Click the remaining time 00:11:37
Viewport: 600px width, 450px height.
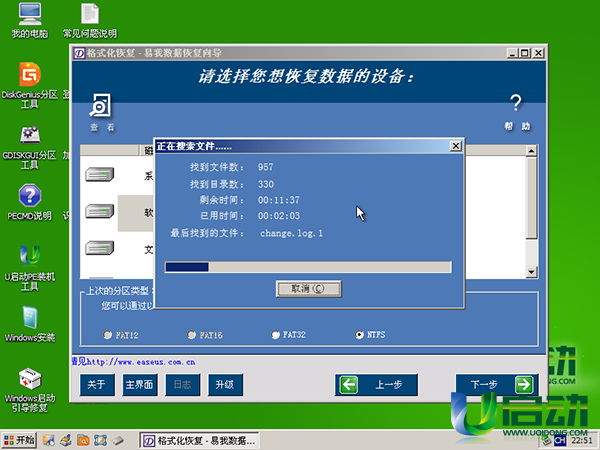(x=279, y=200)
